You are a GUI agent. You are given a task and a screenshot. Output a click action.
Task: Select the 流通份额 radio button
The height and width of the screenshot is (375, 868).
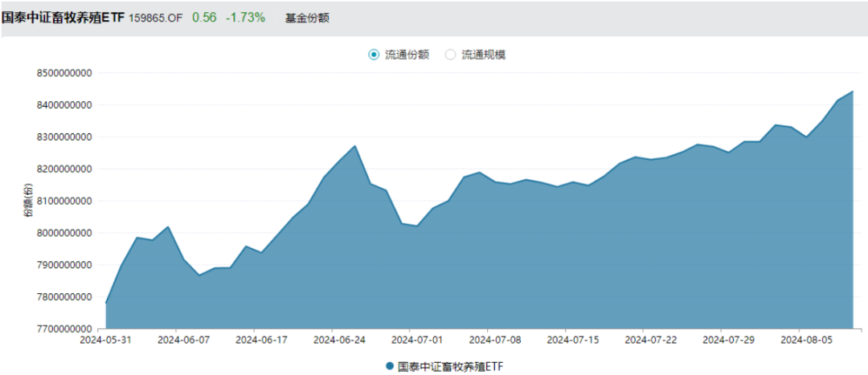click(x=374, y=55)
